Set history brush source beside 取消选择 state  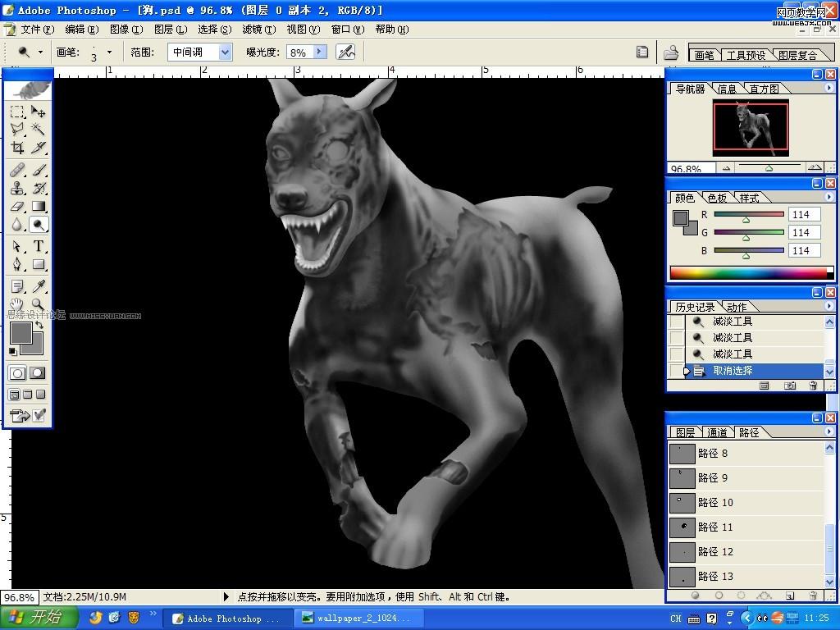[676, 371]
